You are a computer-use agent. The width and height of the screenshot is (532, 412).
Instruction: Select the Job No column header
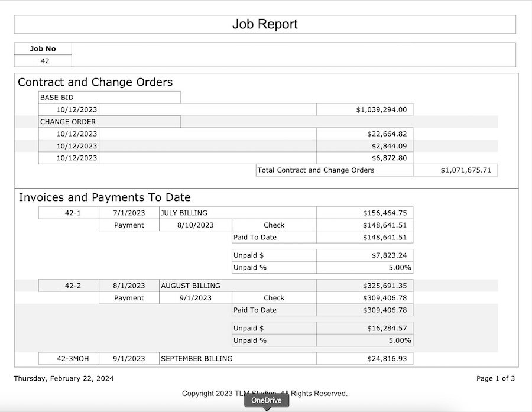click(43, 48)
